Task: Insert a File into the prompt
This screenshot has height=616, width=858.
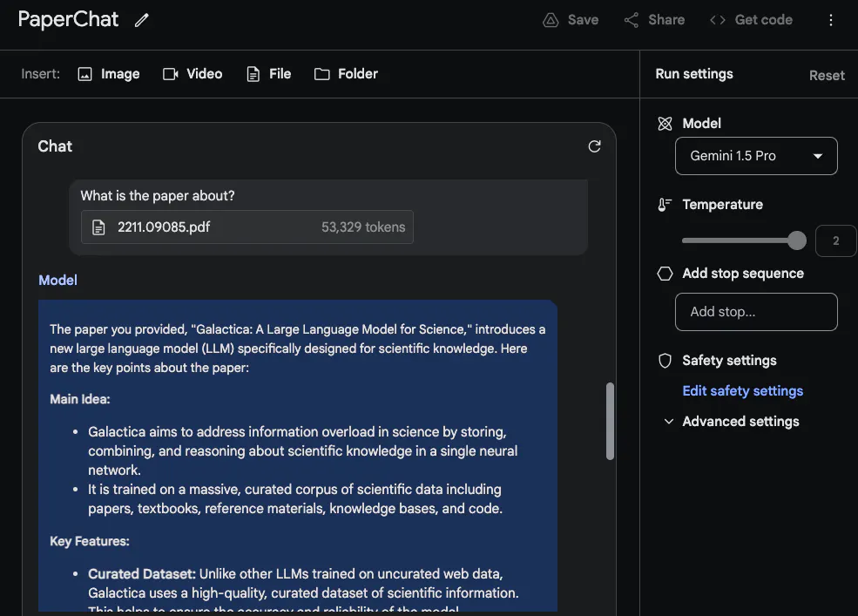Action: point(268,74)
